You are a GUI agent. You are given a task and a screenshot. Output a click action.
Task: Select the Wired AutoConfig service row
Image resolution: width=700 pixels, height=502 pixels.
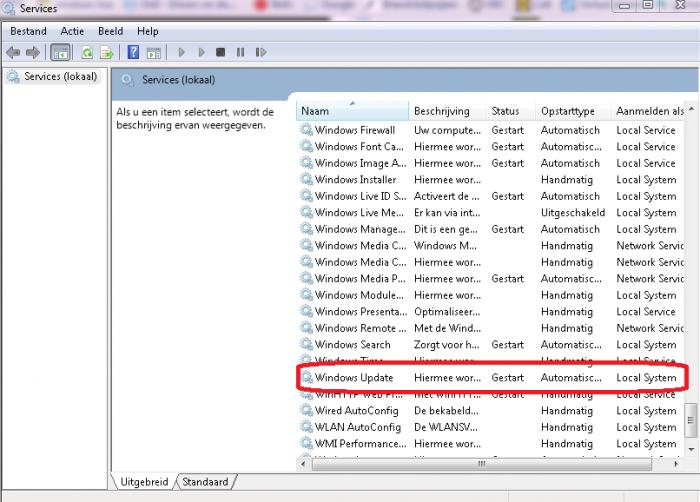tap(491, 411)
